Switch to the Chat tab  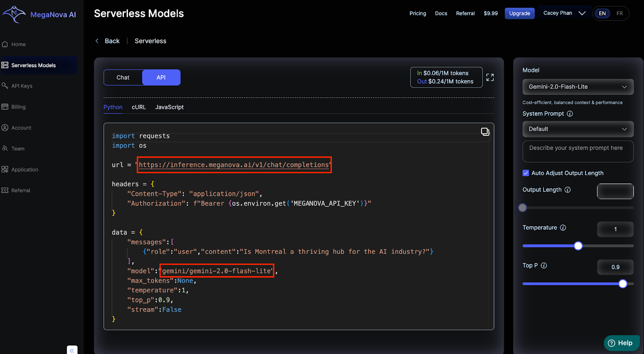tap(123, 78)
